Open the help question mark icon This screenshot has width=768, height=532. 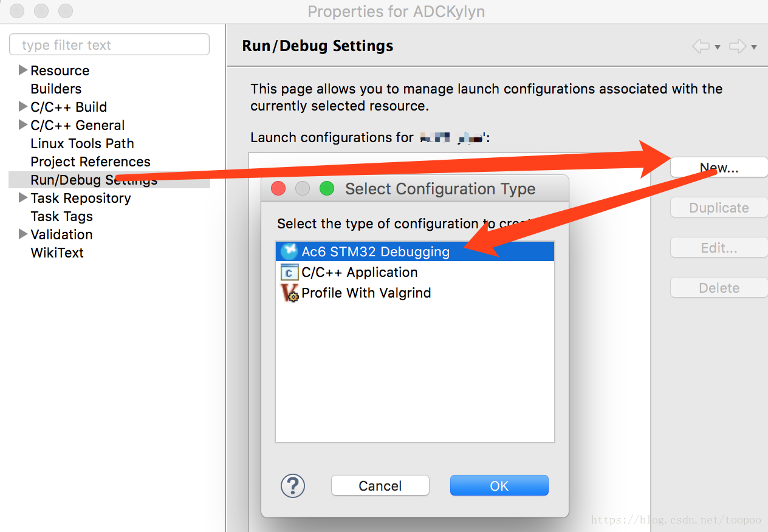point(292,486)
